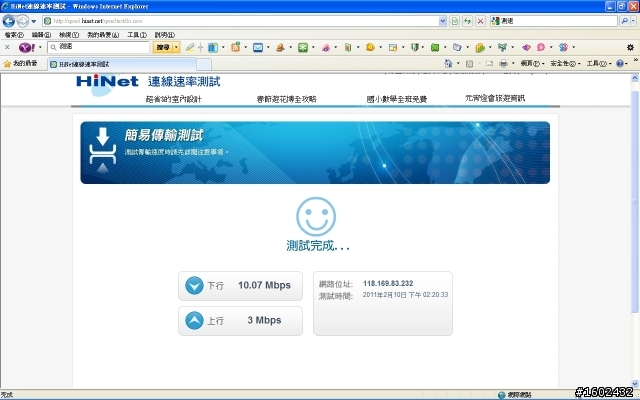Open the 安全性(S) command bar menu
Viewport: 640px width, 400px height.
[x=565, y=64]
